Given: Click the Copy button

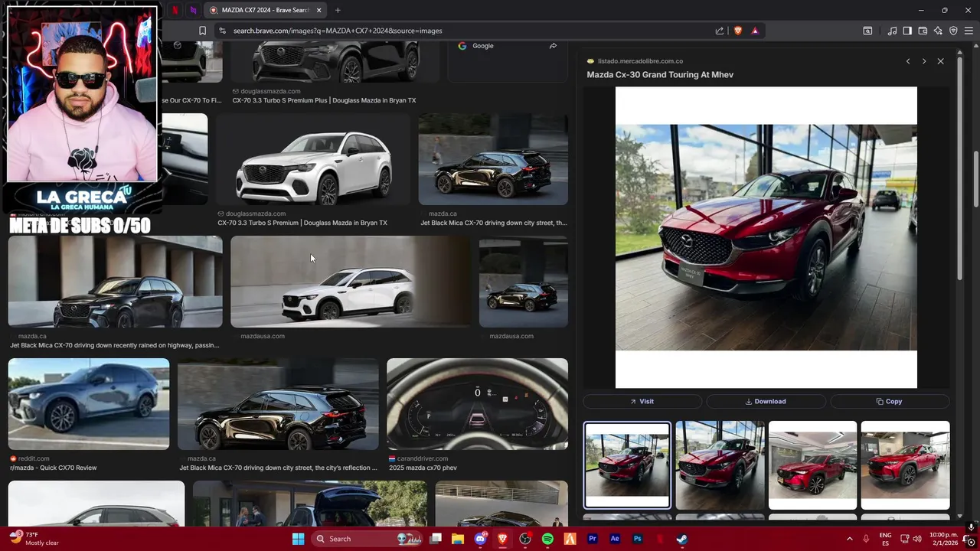Looking at the screenshot, I should (x=890, y=401).
